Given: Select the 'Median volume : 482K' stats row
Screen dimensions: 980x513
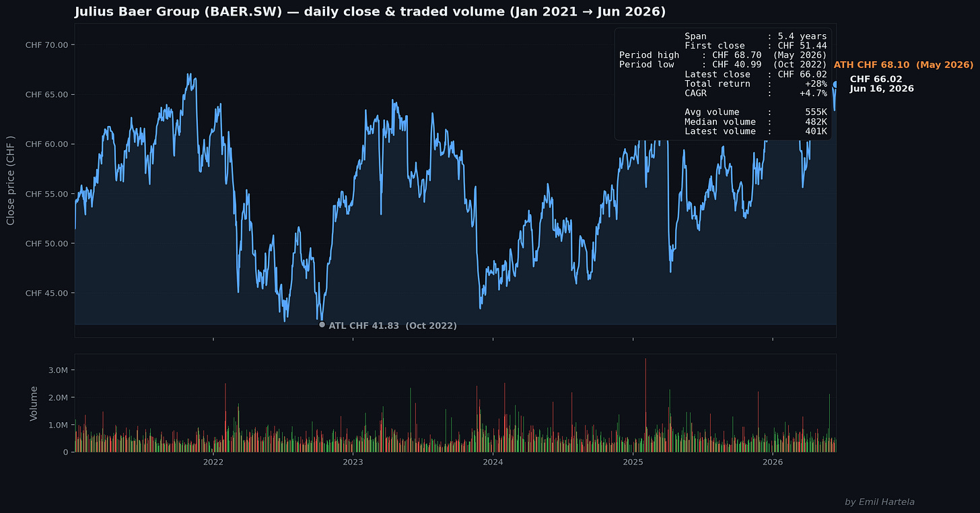Looking at the screenshot, I should pyautogui.click(x=756, y=122).
